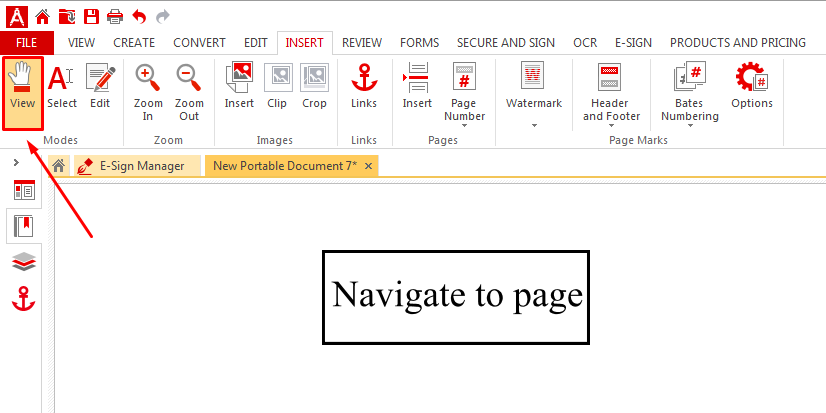Redo with the grey arrow icon
This screenshot has height=413, width=826.
[x=163, y=17]
